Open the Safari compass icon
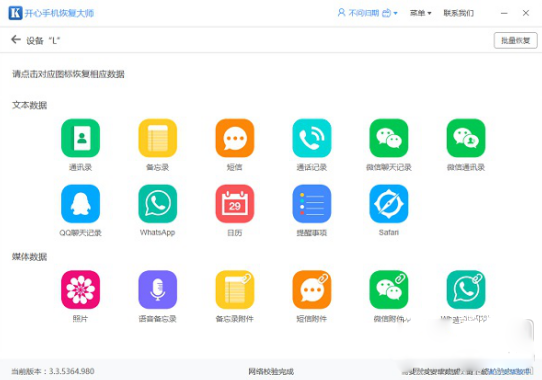This screenshot has height=380, width=542. click(389, 204)
